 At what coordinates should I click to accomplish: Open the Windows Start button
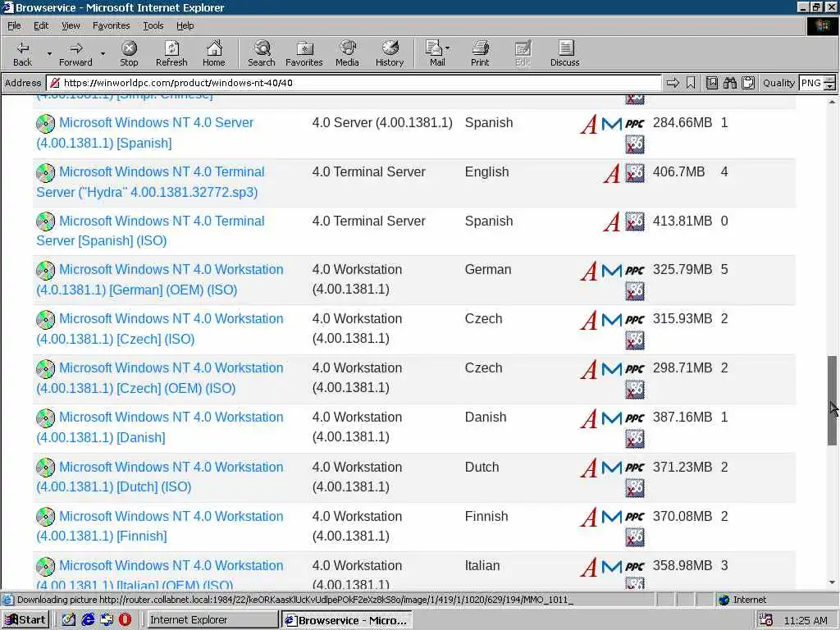tap(25, 620)
